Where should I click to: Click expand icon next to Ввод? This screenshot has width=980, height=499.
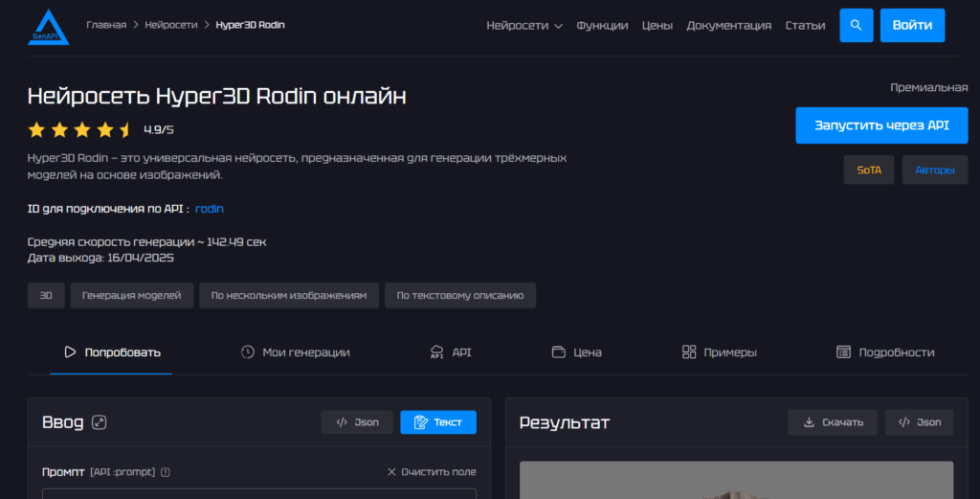tap(99, 422)
